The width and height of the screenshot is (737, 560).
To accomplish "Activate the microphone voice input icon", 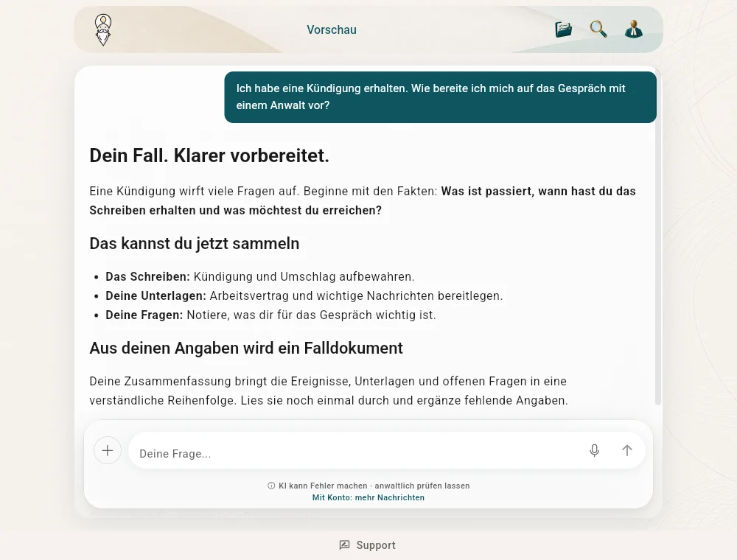I will 594,450.
